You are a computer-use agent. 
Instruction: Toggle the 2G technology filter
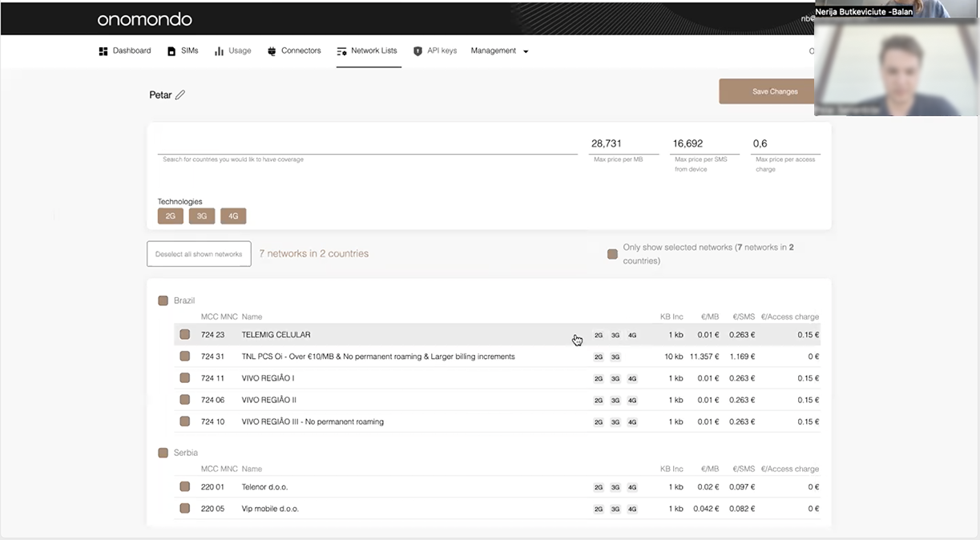coord(170,216)
